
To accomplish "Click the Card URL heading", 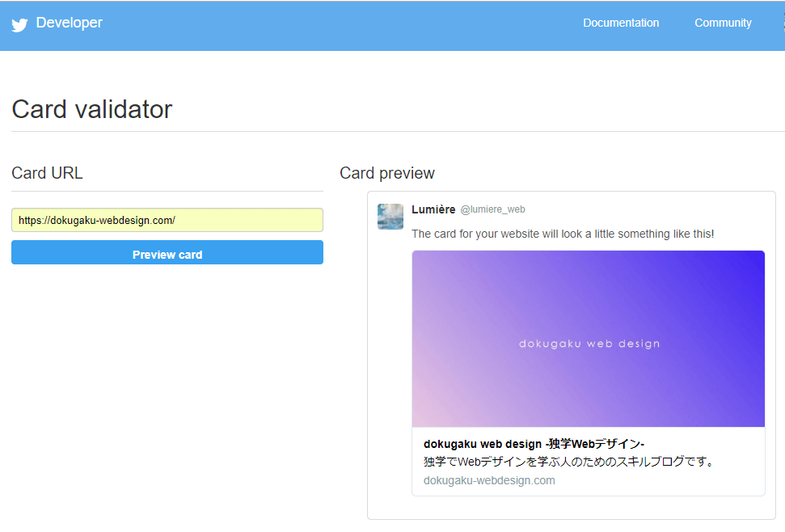I will 47,173.
